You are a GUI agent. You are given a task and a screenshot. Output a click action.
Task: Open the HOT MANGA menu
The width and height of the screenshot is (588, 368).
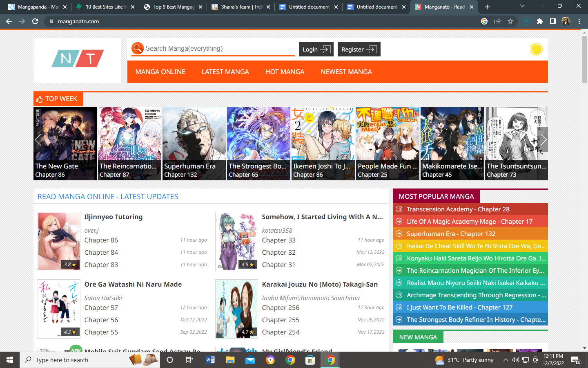tap(285, 72)
